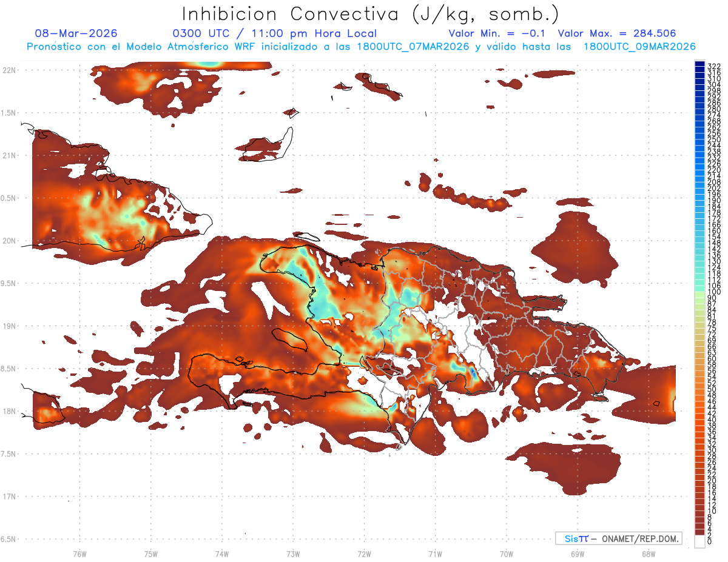Click the "22N" latitude label

click(x=9, y=70)
